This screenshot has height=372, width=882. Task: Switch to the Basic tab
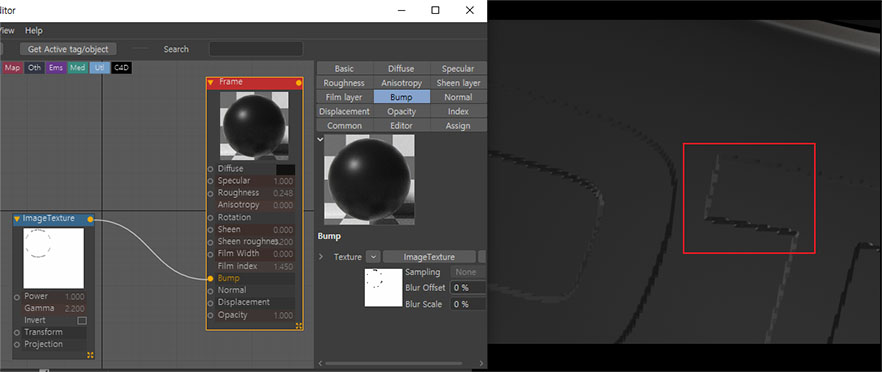(344, 69)
